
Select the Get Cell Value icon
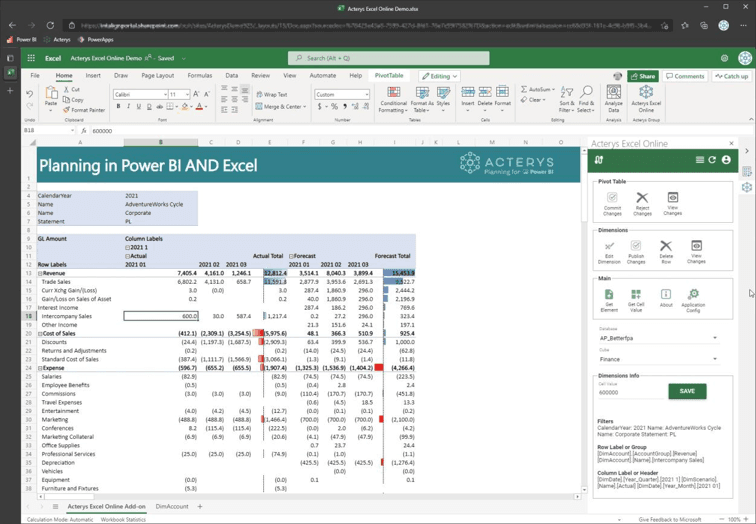[x=636, y=300]
